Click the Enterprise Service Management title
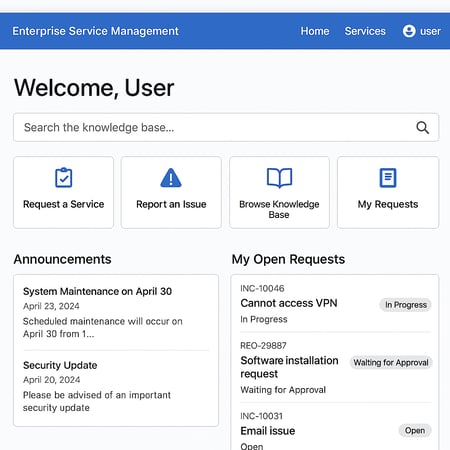The height and width of the screenshot is (450, 450). (96, 31)
